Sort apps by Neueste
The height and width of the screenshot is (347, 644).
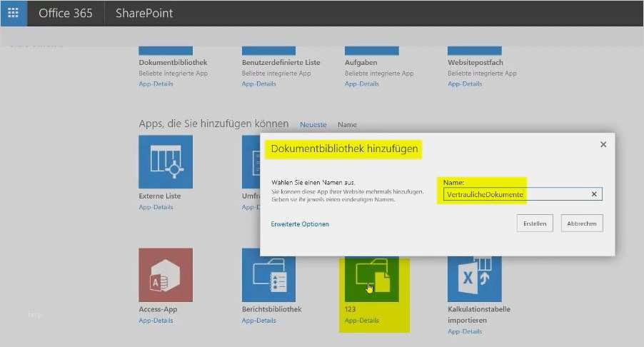coord(313,124)
